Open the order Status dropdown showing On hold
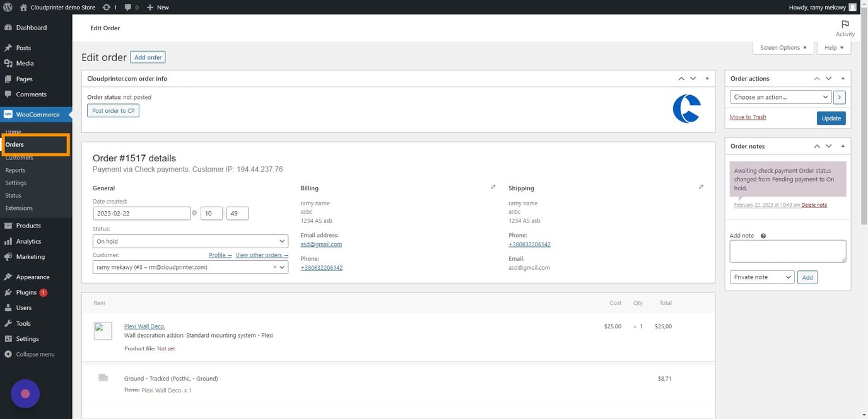Screen dimensions: 868x419 [x=189, y=241]
